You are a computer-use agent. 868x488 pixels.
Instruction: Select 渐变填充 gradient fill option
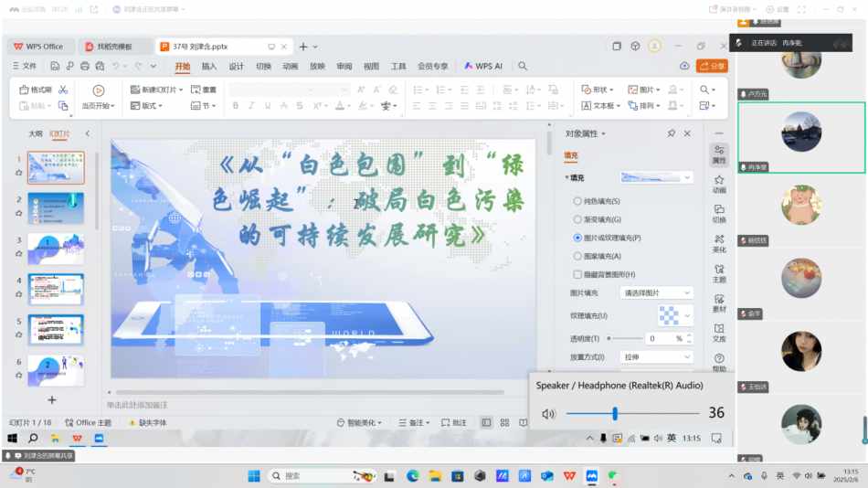pos(577,219)
